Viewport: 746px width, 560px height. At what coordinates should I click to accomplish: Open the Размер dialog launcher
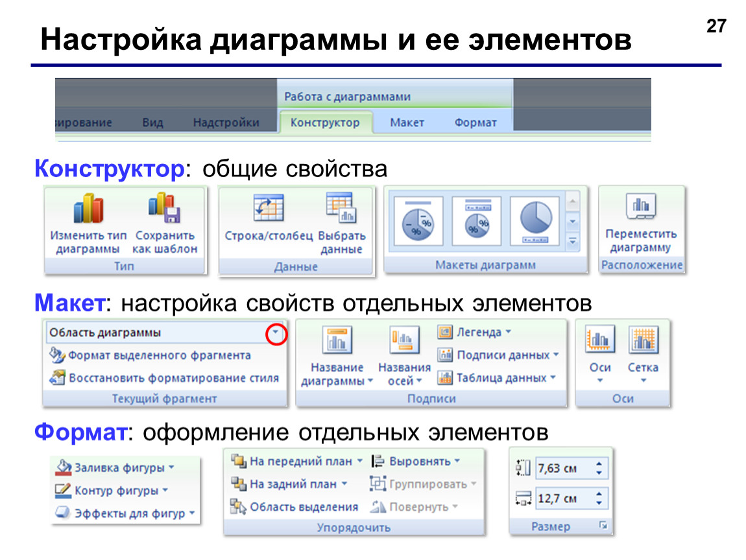(x=603, y=525)
